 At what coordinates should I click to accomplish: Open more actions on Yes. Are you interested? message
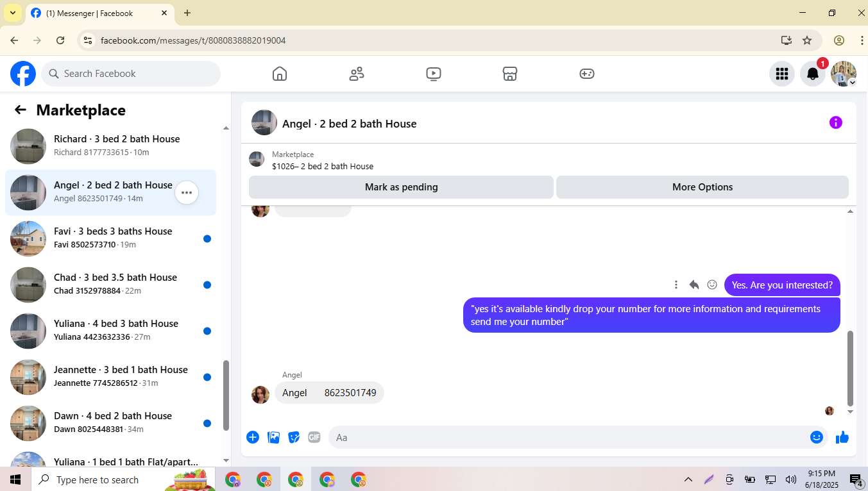tap(676, 285)
